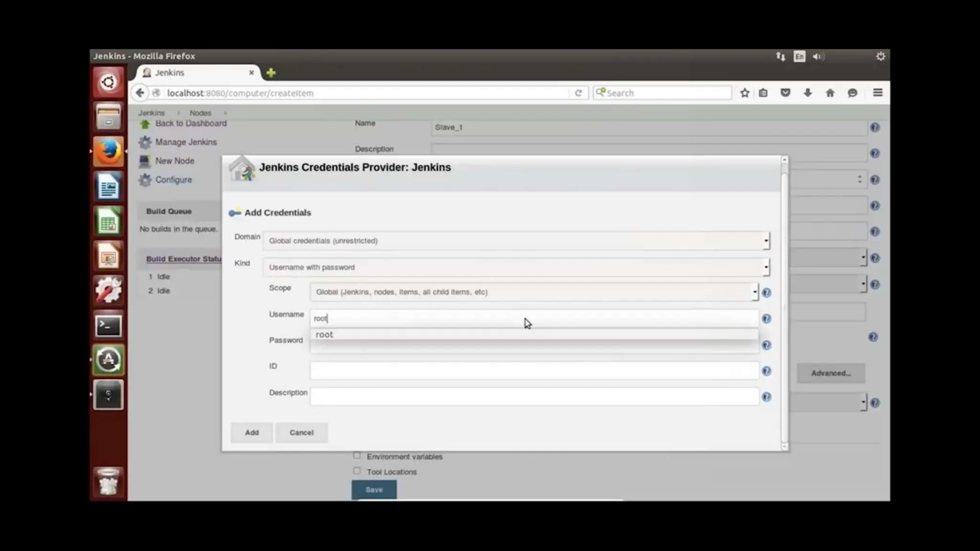Open Firefox downloads arrow
This screenshot has width=980, height=551.
point(808,93)
